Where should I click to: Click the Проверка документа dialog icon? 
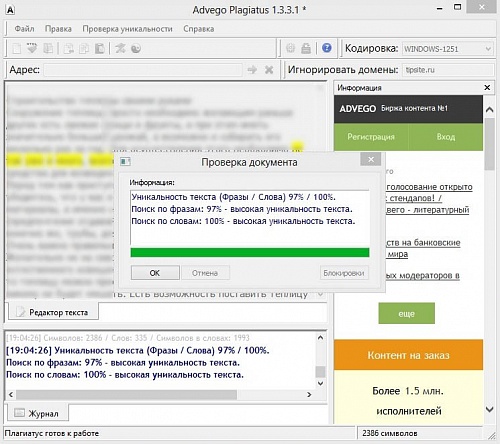point(125,162)
